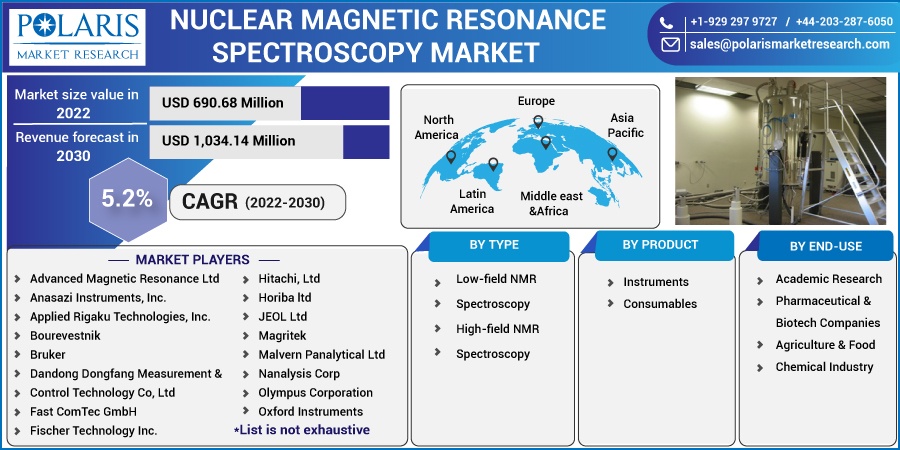Click Revenue forecast in 2030 label
This screenshot has height=450, width=900.
pyautogui.click(x=76, y=146)
